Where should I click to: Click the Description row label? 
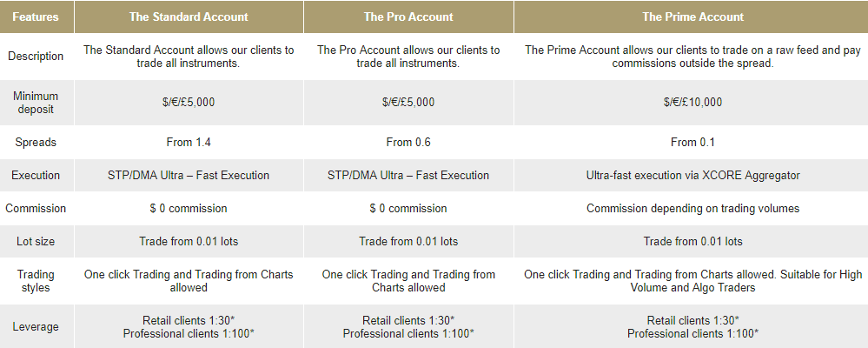click(36, 57)
